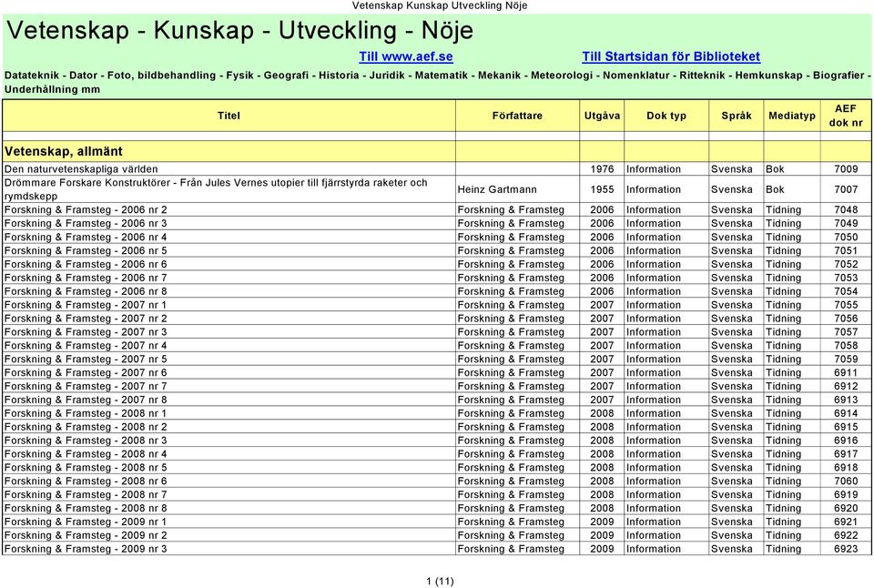Select 'Forskning & Framsteg - 2008 nr 1' title
Screen dimensions: 874x588
[x=86, y=413]
